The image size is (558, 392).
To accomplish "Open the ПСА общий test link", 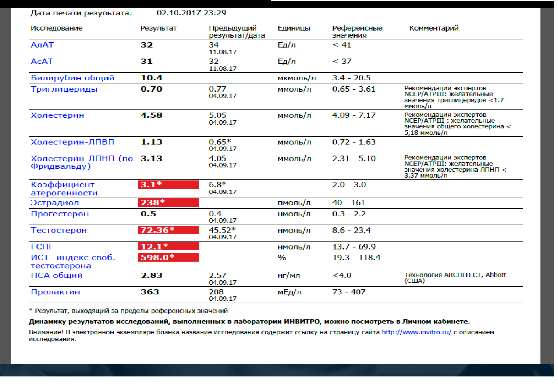I will click(57, 275).
